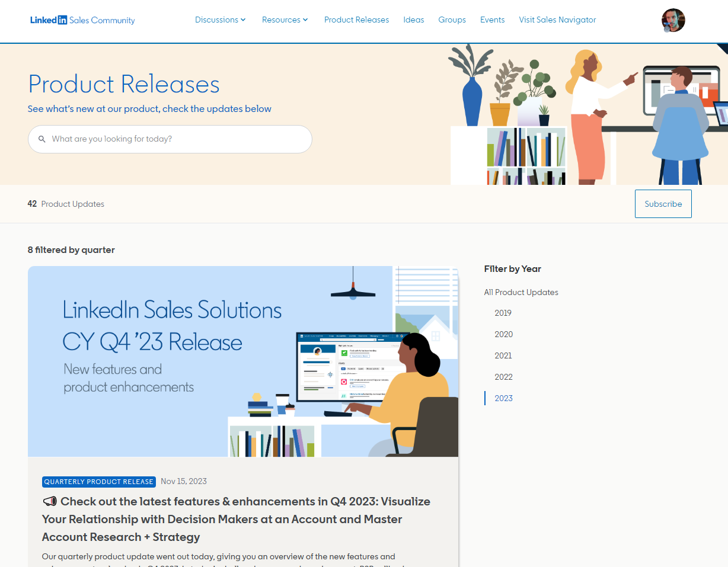
Task: Filter product updates by 2022
Action: (503, 377)
